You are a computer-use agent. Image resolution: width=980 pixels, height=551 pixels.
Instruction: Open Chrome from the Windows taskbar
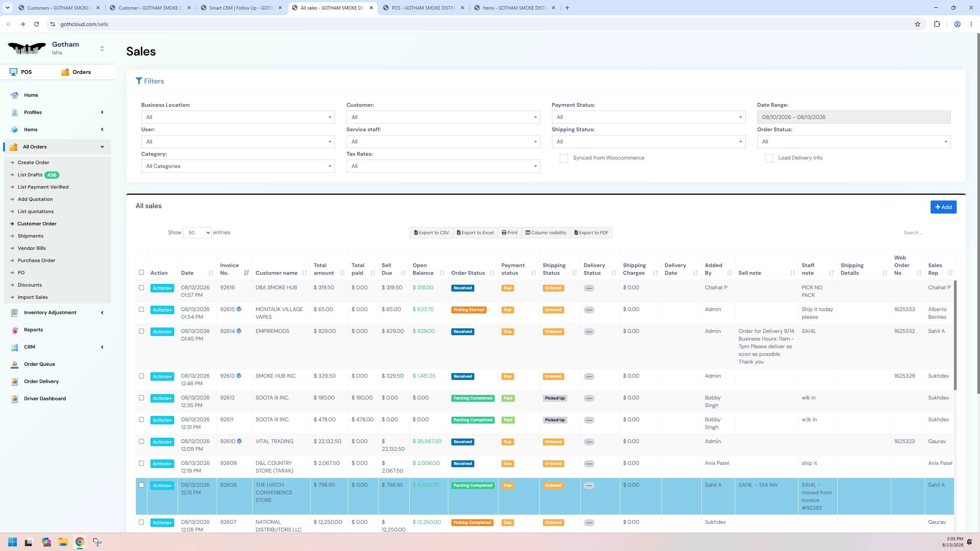(x=80, y=542)
